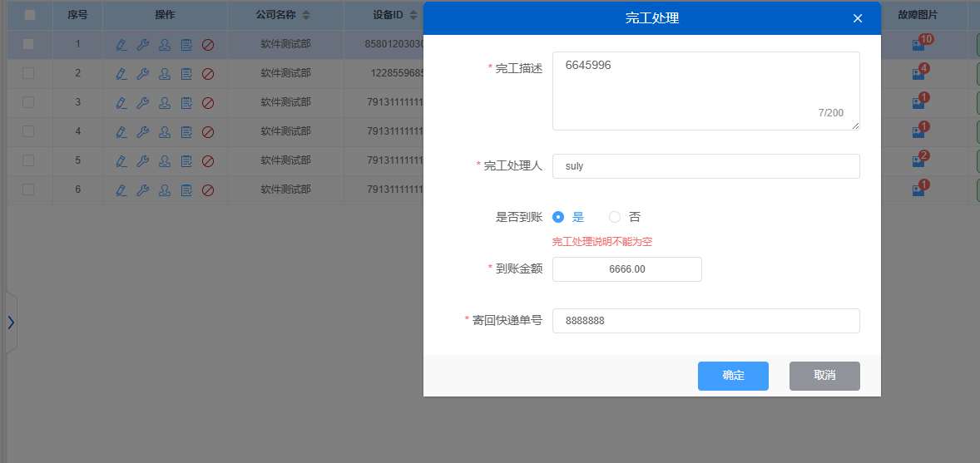Click the edit pencil icon in row 1
This screenshot has height=463, width=980.
pos(121,45)
